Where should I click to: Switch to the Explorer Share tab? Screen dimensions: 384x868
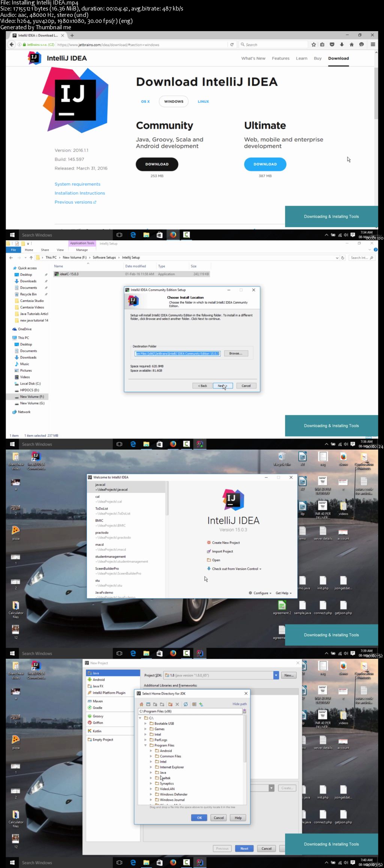click(x=45, y=250)
